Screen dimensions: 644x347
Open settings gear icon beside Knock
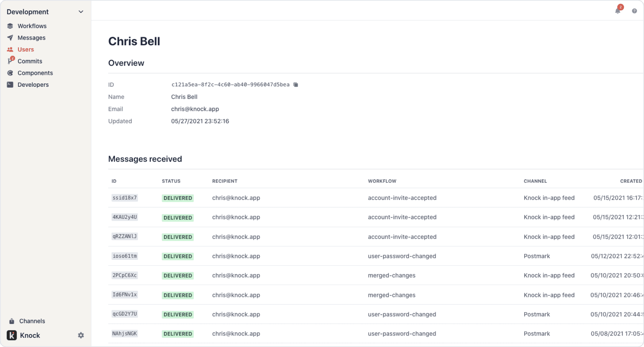click(x=81, y=335)
